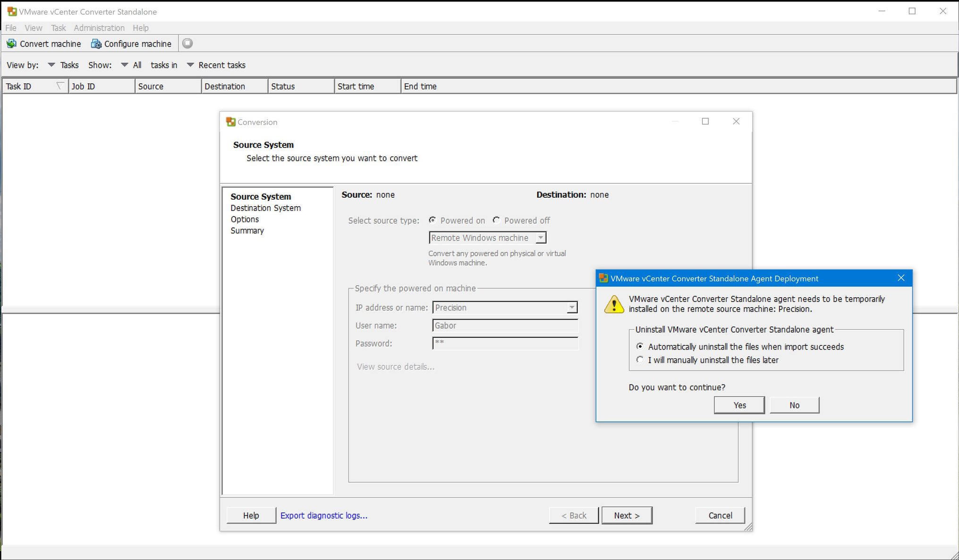Choose the Powered off source type
Image resolution: width=959 pixels, height=560 pixels.
(x=496, y=220)
